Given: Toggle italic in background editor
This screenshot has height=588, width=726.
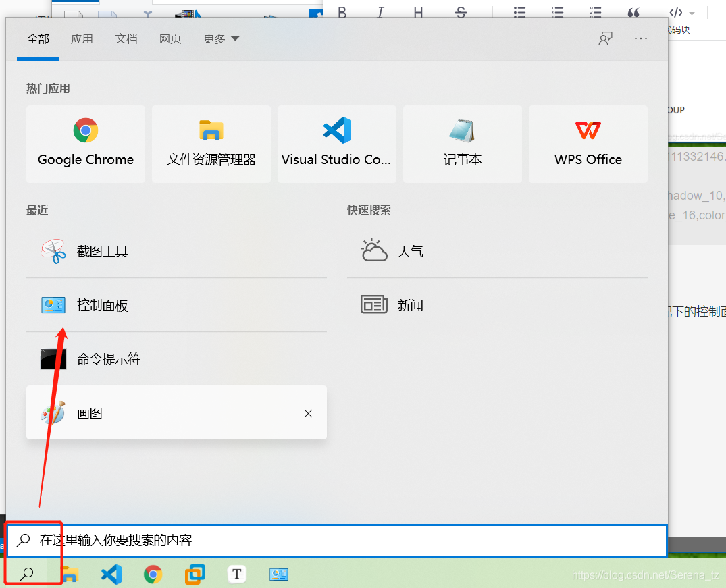Looking at the screenshot, I should [381, 11].
